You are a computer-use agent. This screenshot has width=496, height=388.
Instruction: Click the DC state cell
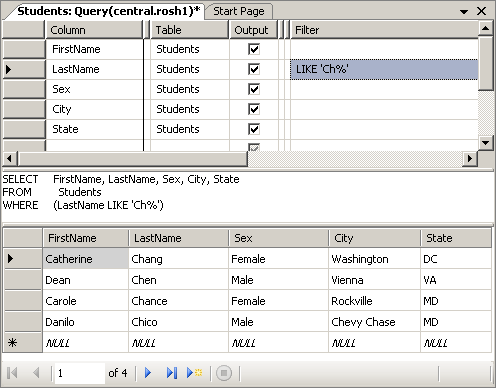pos(456,259)
